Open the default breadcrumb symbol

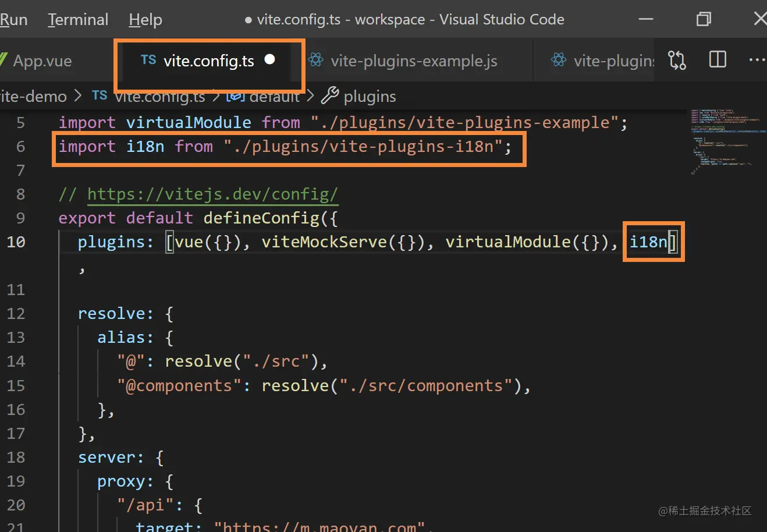274,96
